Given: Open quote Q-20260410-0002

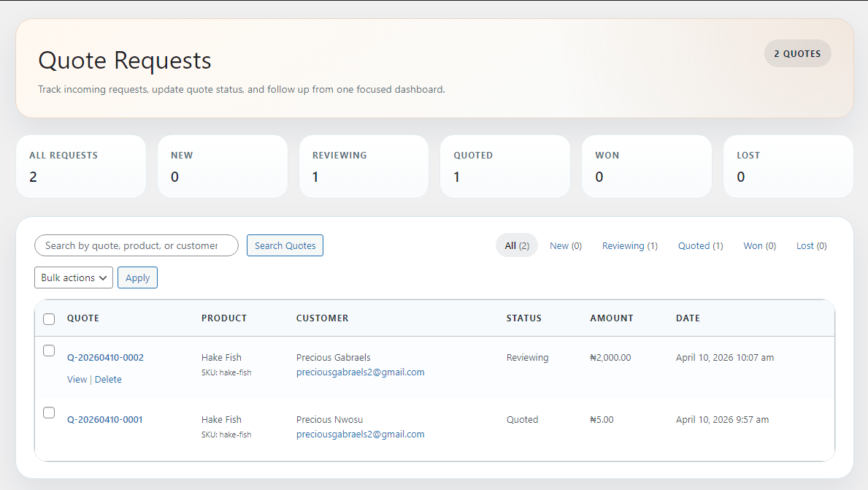Looking at the screenshot, I should [105, 357].
